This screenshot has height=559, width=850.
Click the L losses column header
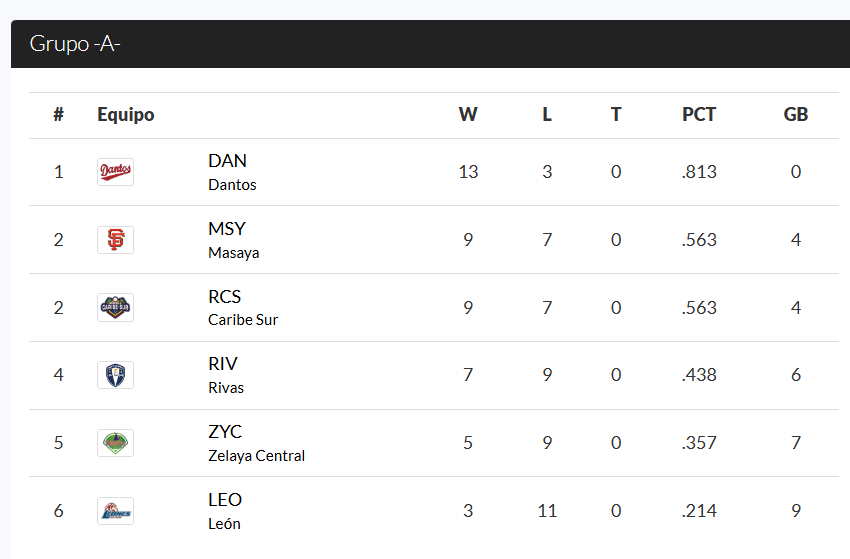[547, 114]
